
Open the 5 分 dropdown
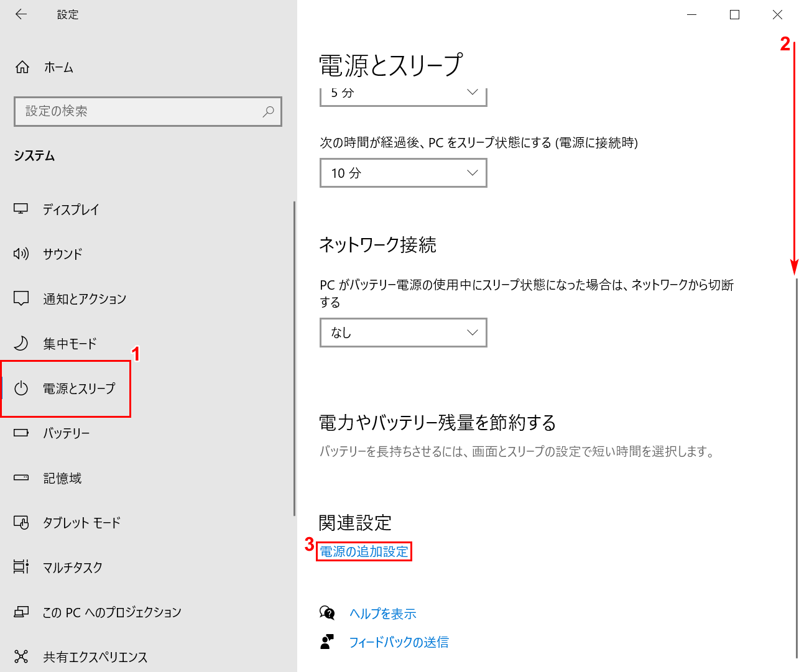pyautogui.click(x=404, y=96)
